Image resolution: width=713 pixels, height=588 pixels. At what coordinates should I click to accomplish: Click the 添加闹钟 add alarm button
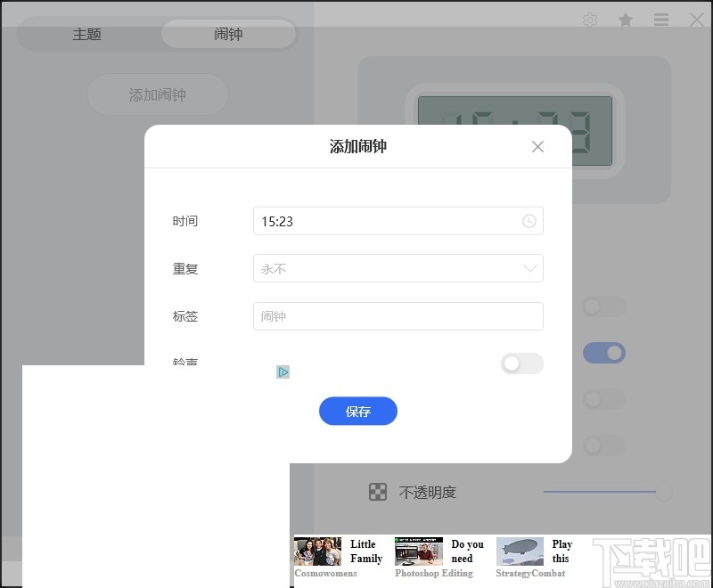pyautogui.click(x=156, y=94)
